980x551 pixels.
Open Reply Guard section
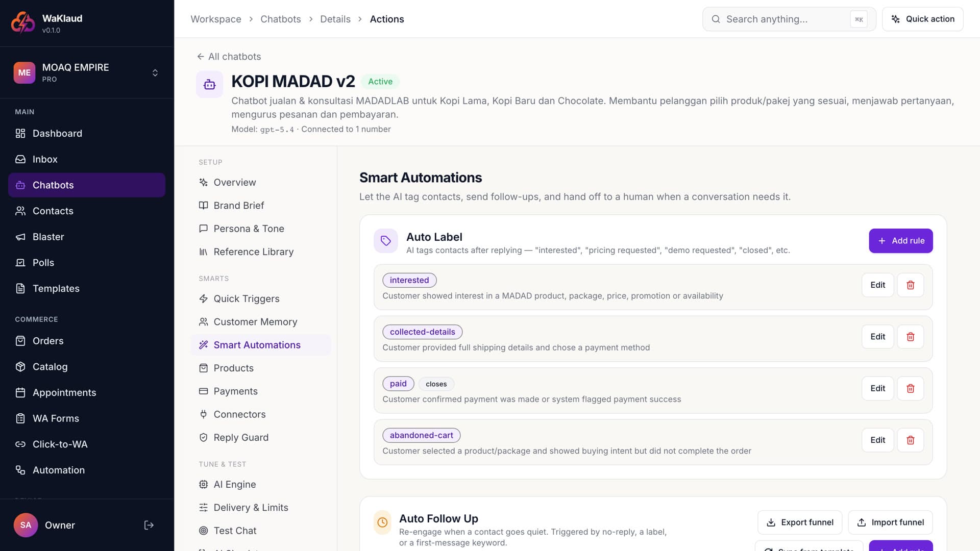pos(261,437)
